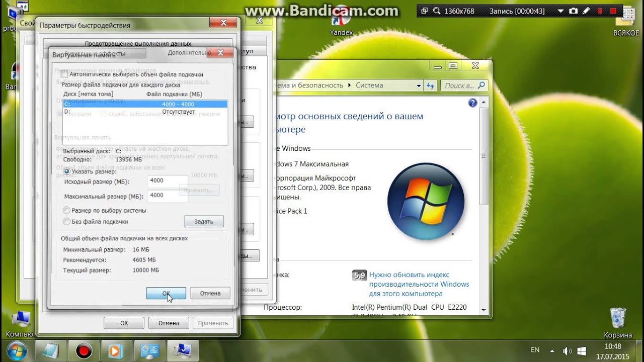This screenshot has height=362, width=644.
Task: Click Применить in Параметры быстродействия dialog
Action: point(213,323)
